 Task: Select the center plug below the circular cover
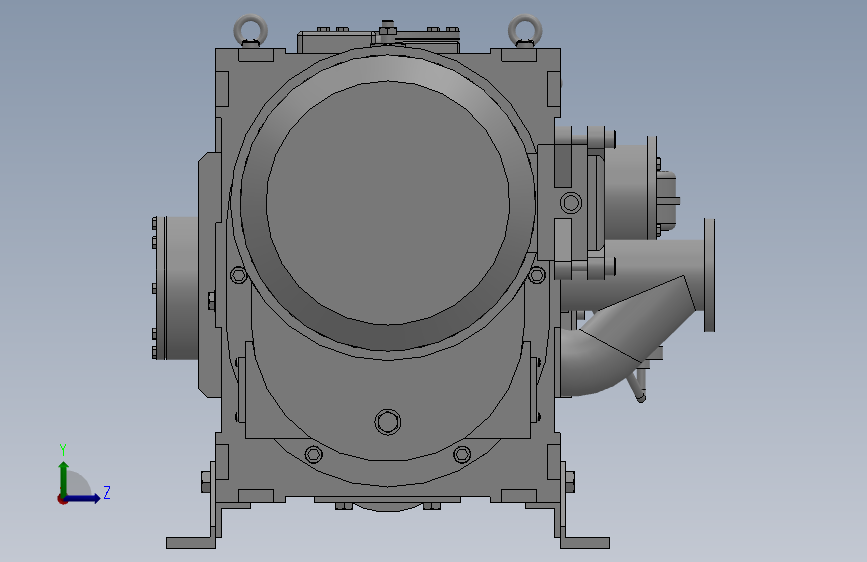(388, 422)
